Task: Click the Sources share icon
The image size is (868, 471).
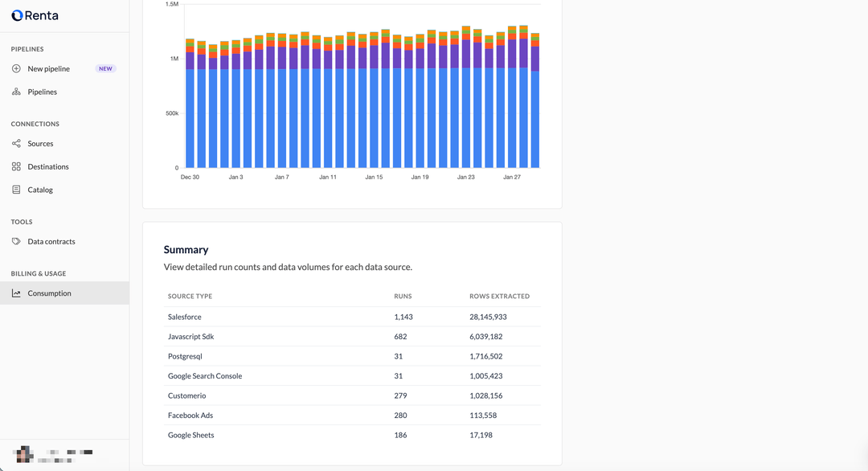Action: [16, 144]
